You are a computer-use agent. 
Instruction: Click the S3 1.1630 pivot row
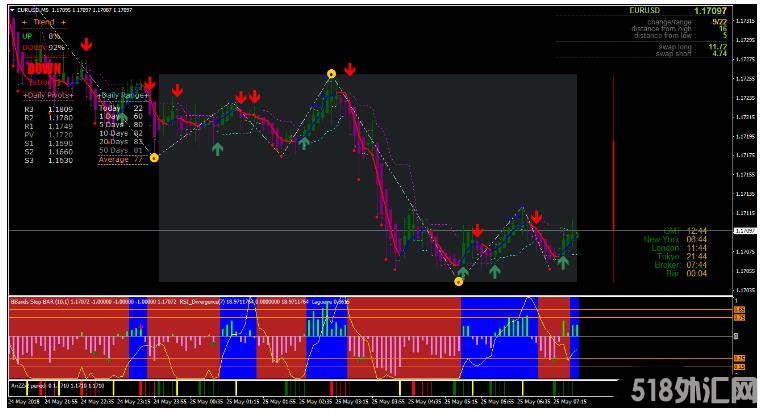[x=48, y=160]
